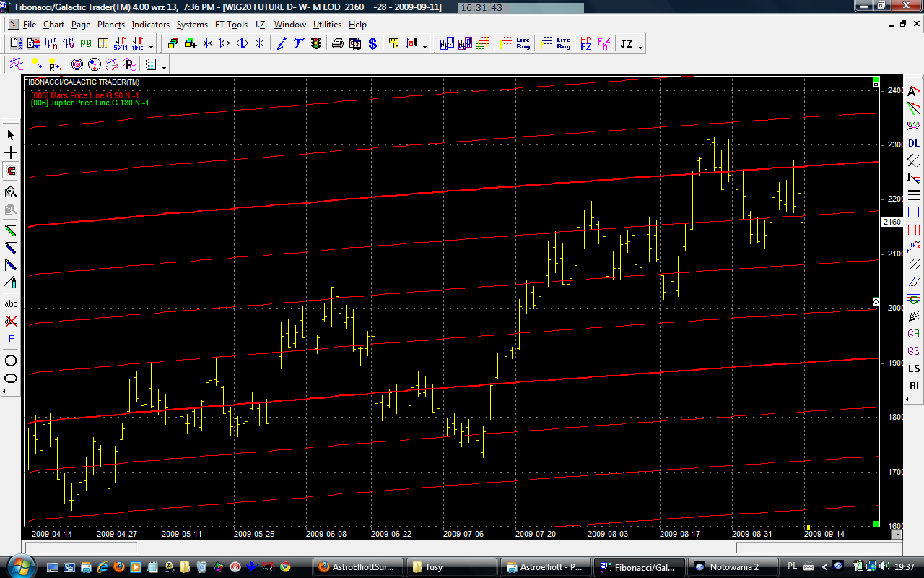924x578 pixels.
Task: Select the abc text label tool
Action: tap(11, 303)
